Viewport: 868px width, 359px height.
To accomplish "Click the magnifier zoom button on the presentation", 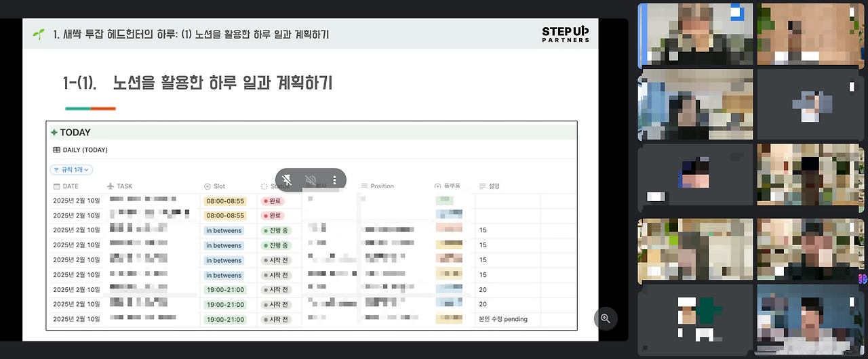I will (606, 318).
